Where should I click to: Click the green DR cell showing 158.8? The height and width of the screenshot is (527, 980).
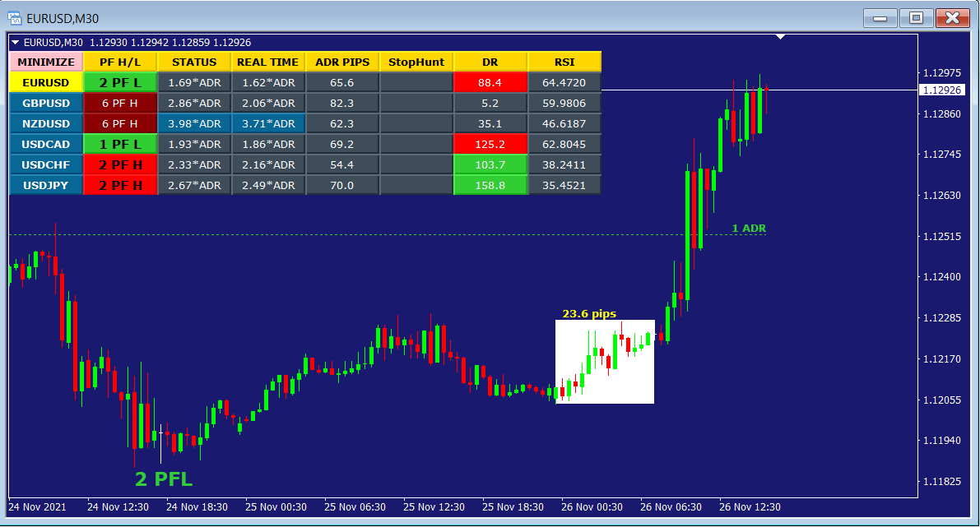click(x=490, y=185)
